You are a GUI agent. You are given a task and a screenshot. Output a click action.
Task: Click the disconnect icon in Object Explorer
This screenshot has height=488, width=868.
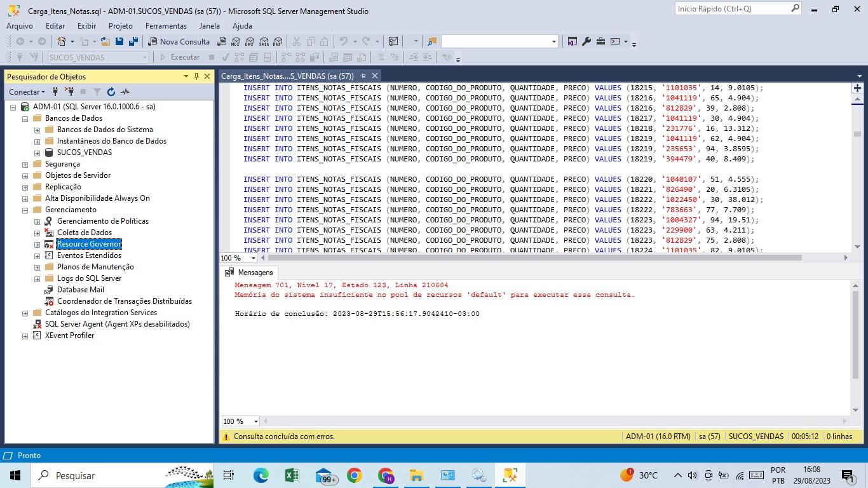click(x=69, y=91)
